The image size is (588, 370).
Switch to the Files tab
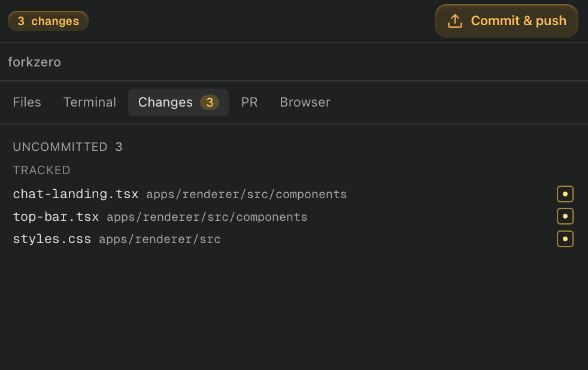click(27, 102)
